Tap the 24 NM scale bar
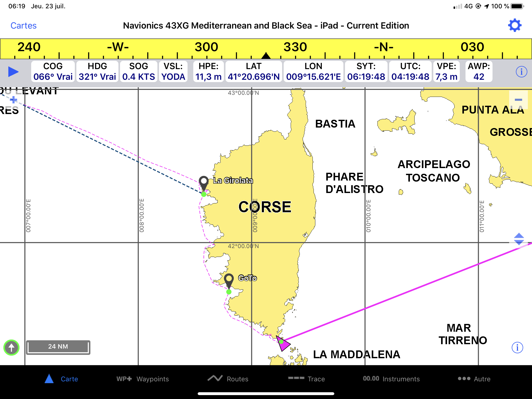Screen dimensions: 532x399 pyautogui.click(x=58, y=347)
